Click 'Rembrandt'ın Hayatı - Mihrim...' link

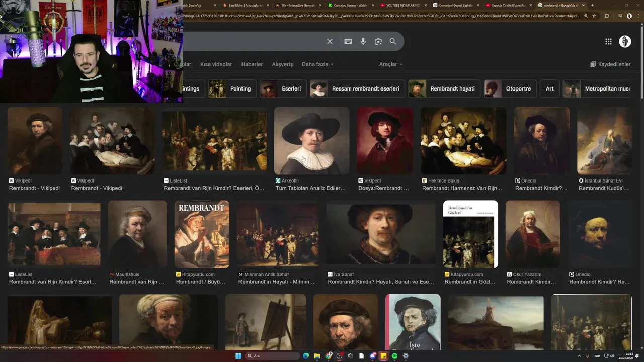coord(276,282)
